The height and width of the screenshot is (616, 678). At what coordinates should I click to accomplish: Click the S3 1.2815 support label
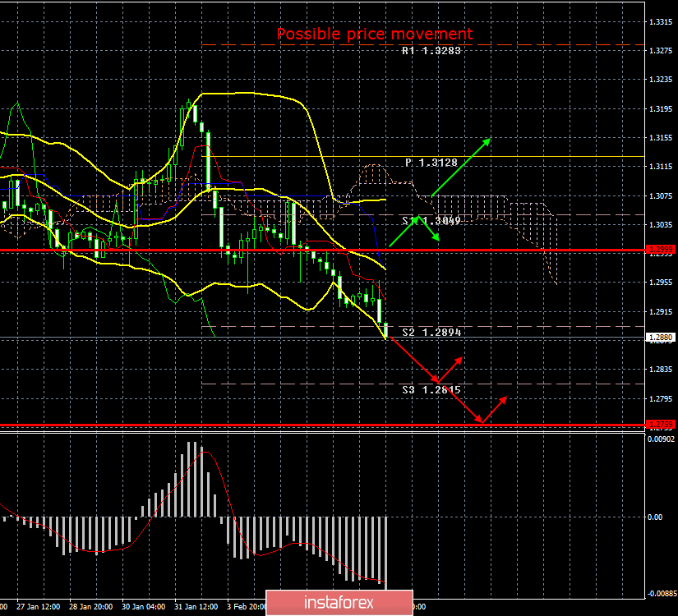pyautogui.click(x=431, y=389)
